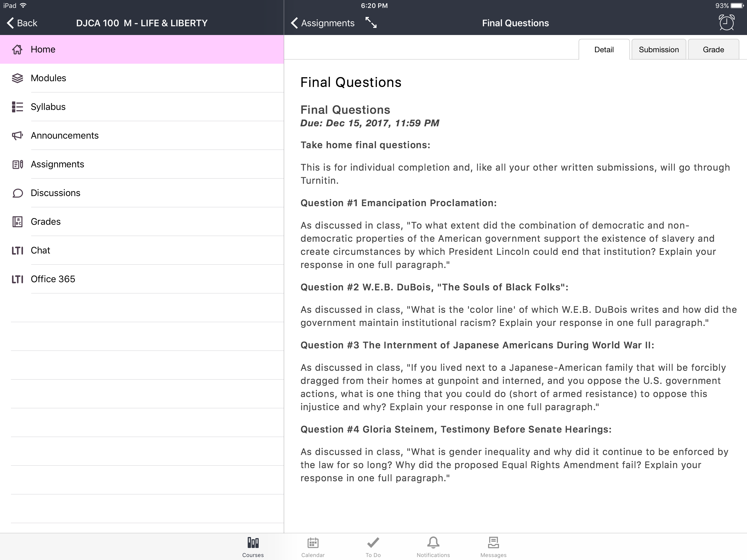Switch to the Grade tab
The height and width of the screenshot is (560, 747).
[713, 50]
